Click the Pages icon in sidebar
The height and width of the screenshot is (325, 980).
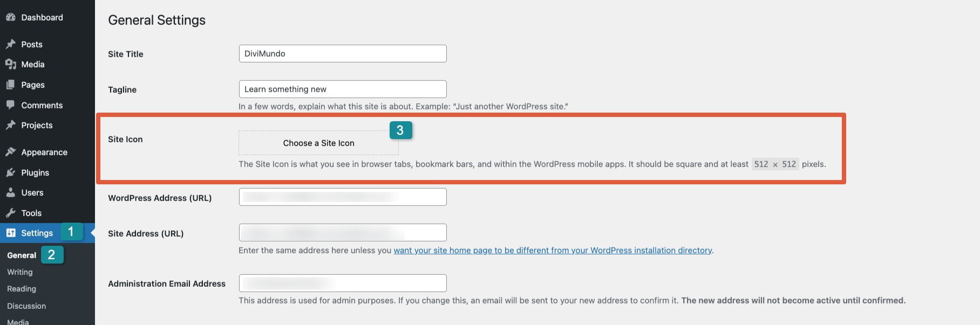point(10,85)
